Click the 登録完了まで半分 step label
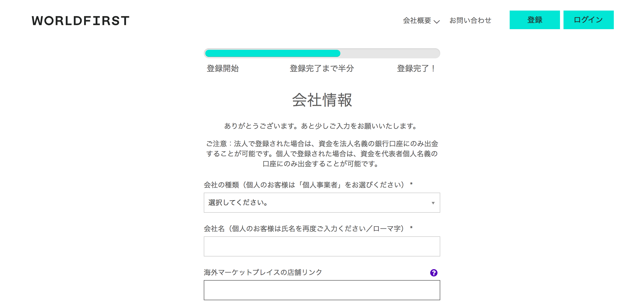Screen dimensions: 644x307 point(322,68)
